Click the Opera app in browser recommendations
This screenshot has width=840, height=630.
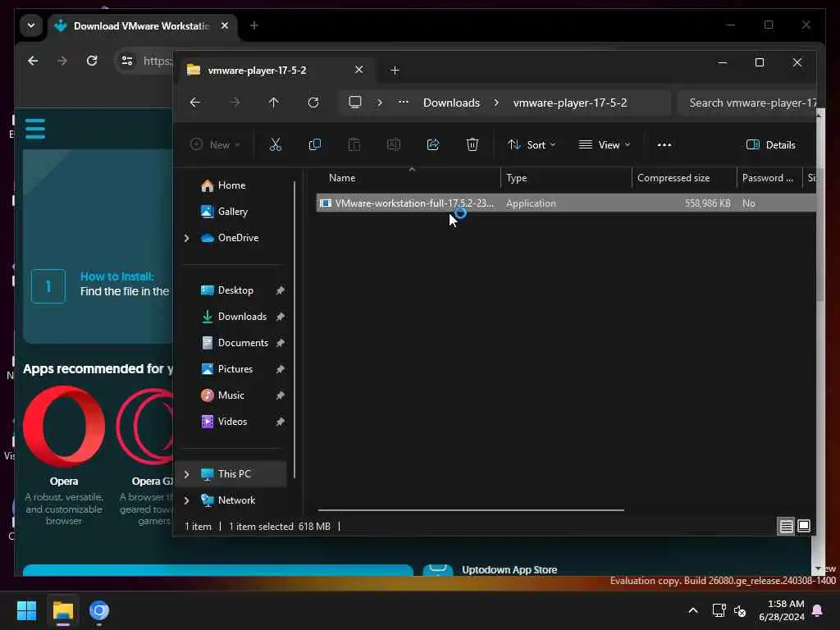tap(64, 455)
